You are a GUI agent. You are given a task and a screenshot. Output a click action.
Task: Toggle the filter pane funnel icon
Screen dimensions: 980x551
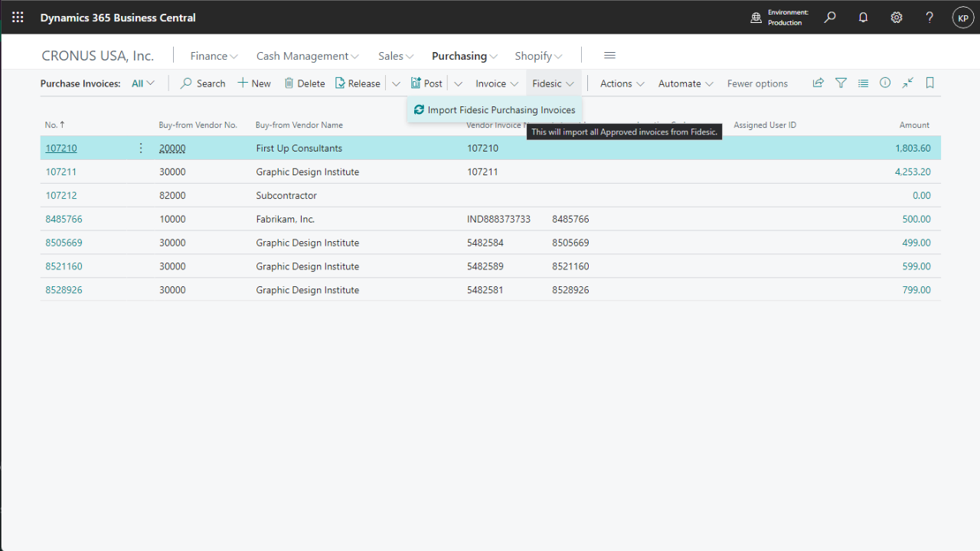click(841, 83)
